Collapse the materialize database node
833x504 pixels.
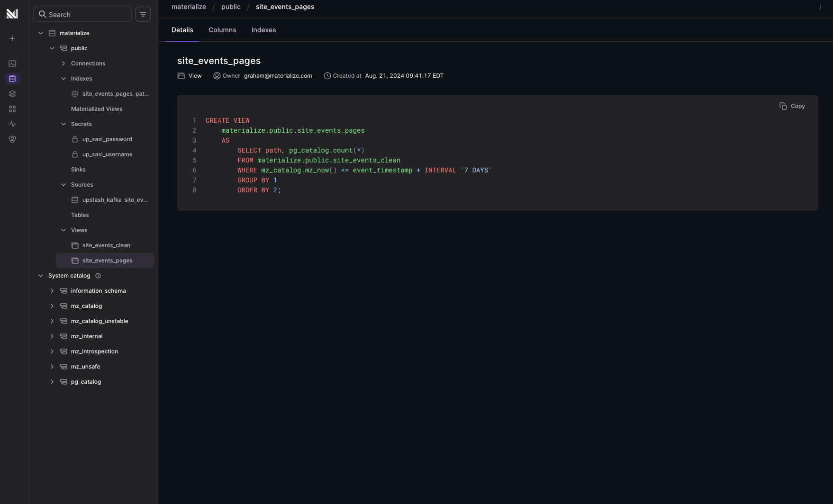tap(41, 33)
